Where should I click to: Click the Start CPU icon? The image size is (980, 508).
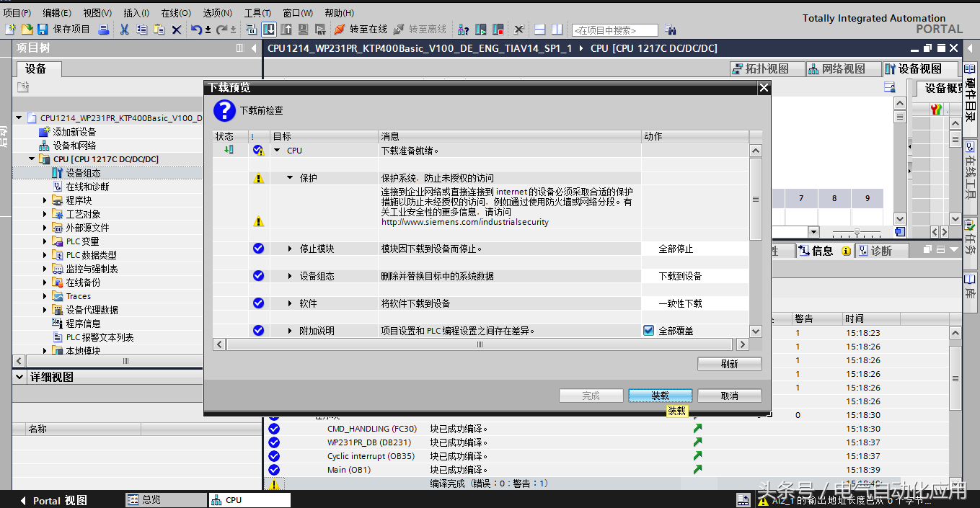(x=481, y=30)
